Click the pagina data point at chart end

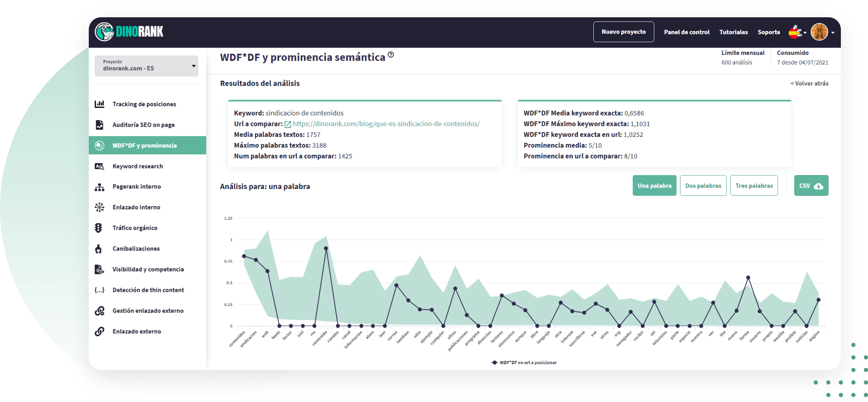818,300
